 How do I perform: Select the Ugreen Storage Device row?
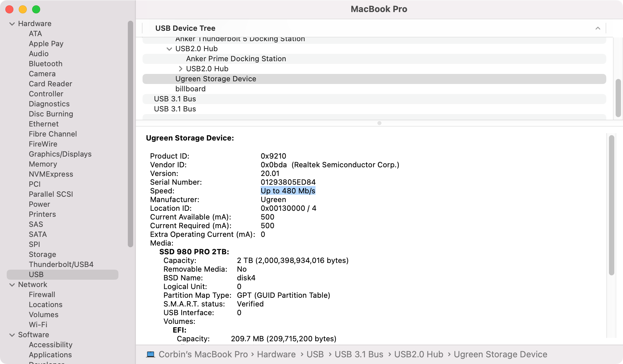coord(374,79)
